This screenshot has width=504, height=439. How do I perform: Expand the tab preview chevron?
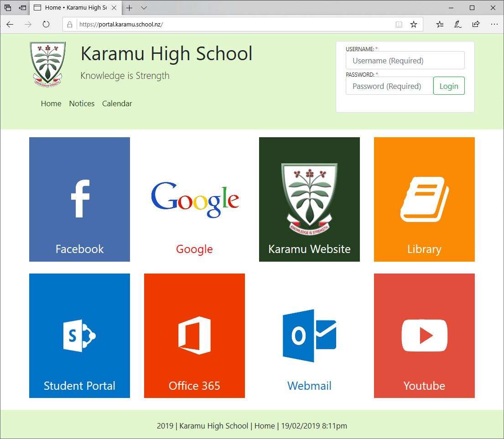click(x=144, y=8)
